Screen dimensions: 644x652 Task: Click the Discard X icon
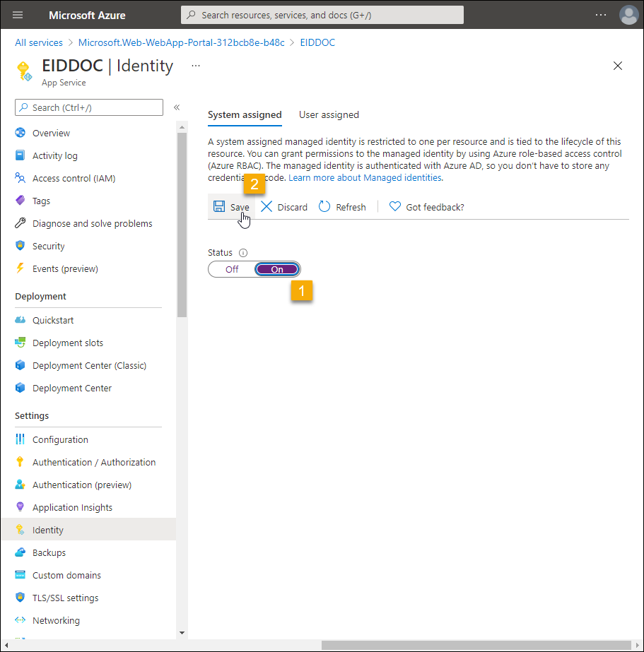(x=267, y=206)
